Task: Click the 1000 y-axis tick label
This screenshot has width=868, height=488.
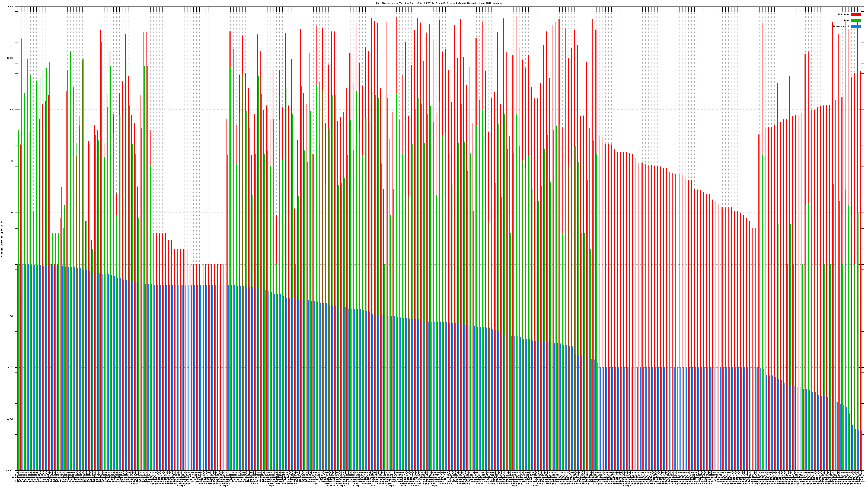Action: coord(11,110)
